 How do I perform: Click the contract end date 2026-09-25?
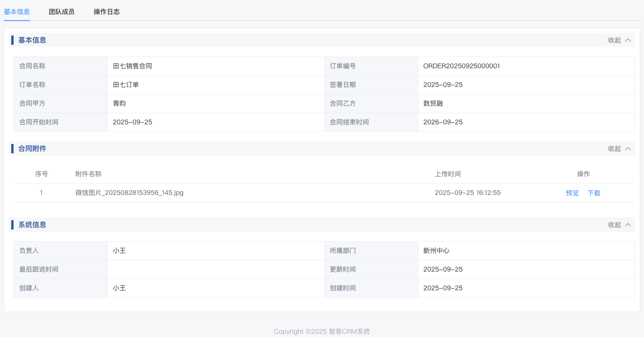point(443,122)
